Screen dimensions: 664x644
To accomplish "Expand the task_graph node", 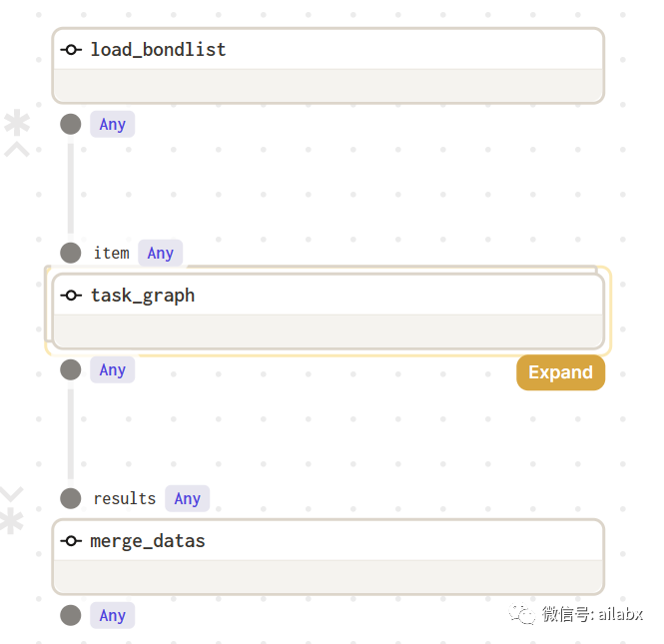I will pos(561,372).
